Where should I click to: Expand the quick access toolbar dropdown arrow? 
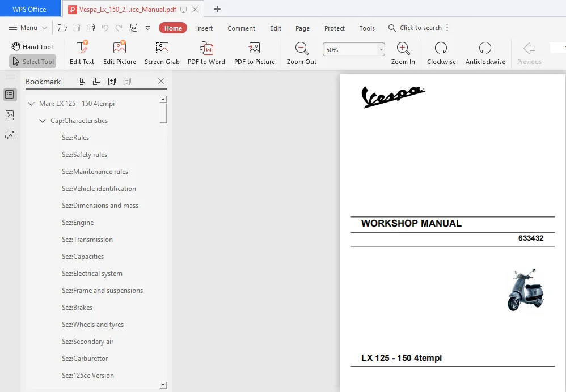[x=147, y=28]
